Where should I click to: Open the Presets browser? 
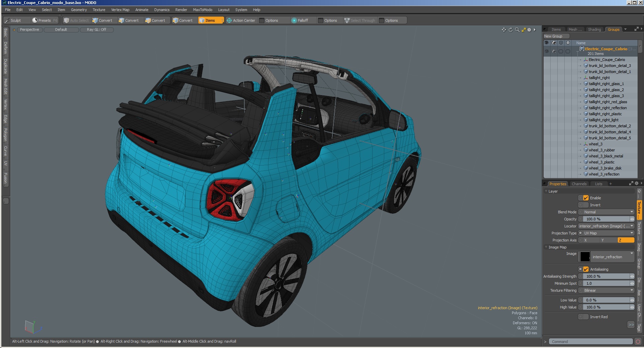click(x=45, y=20)
